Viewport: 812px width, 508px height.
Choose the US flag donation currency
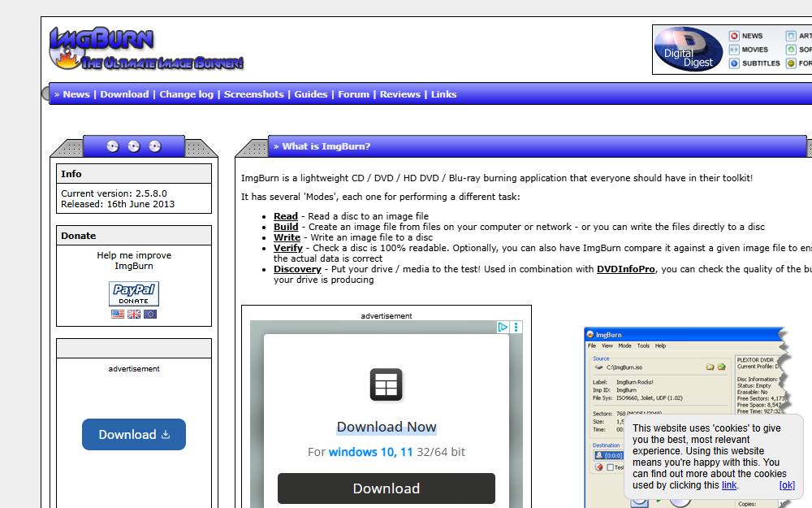[118, 314]
